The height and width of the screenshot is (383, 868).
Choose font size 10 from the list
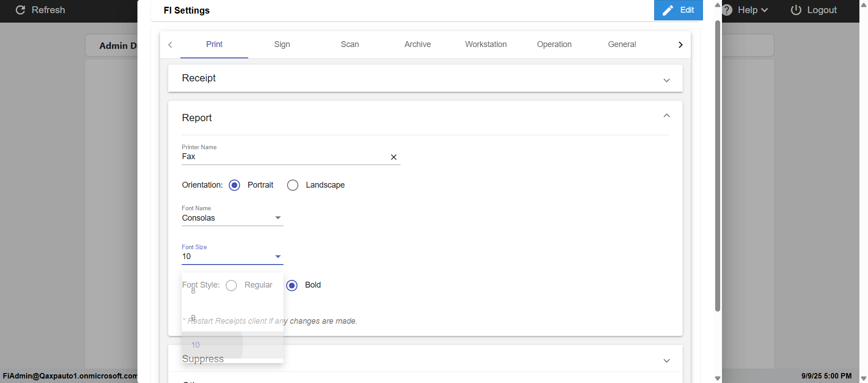[232, 345]
